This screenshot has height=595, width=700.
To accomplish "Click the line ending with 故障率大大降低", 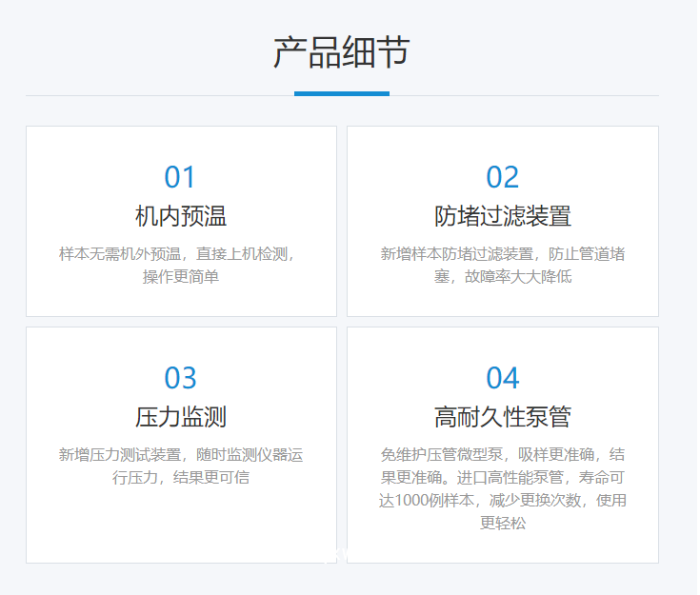I will coord(502,277).
